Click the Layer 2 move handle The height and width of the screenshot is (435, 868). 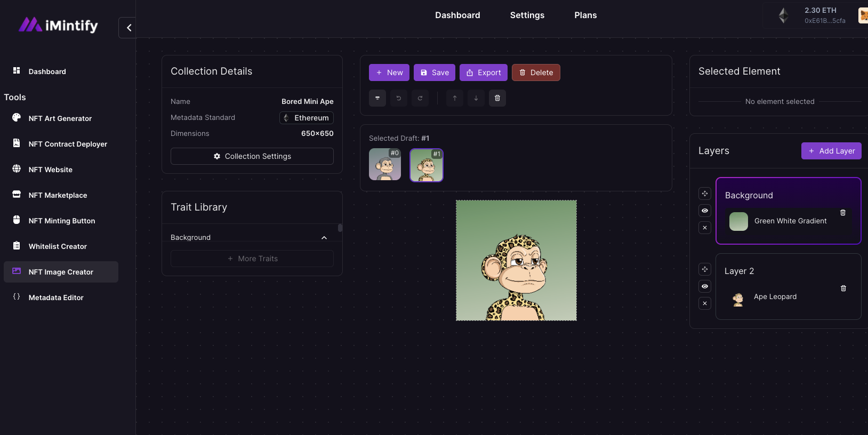pos(705,269)
